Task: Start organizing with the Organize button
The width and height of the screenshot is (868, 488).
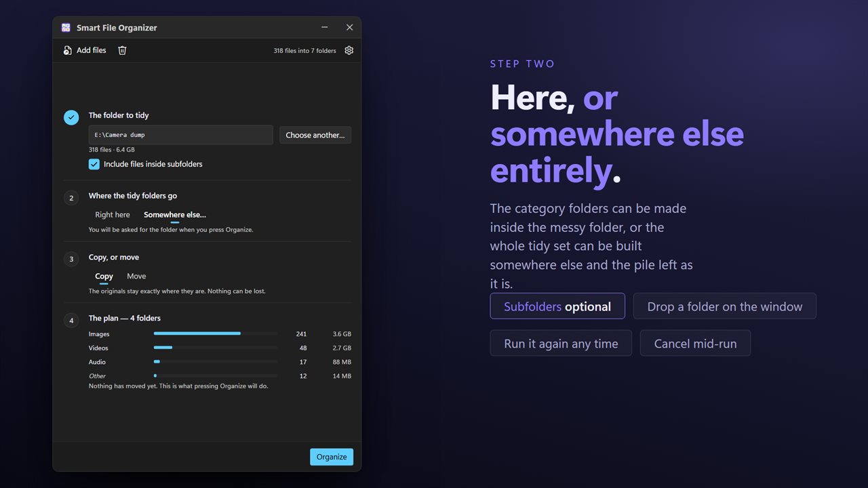Action: tap(332, 457)
